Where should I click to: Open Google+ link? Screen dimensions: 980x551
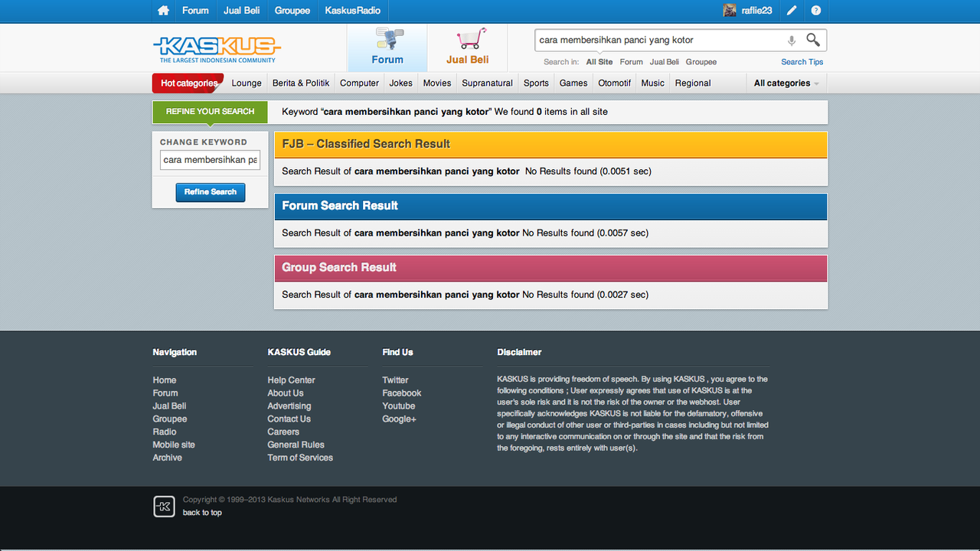coord(399,419)
